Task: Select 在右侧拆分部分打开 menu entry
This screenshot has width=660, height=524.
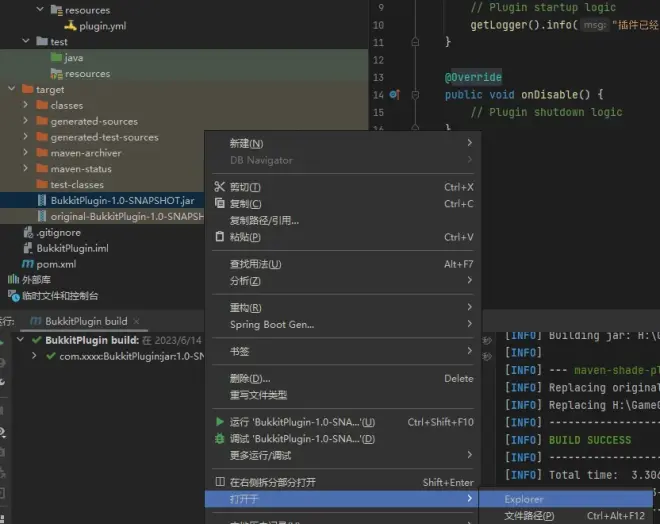Action: click(343, 482)
